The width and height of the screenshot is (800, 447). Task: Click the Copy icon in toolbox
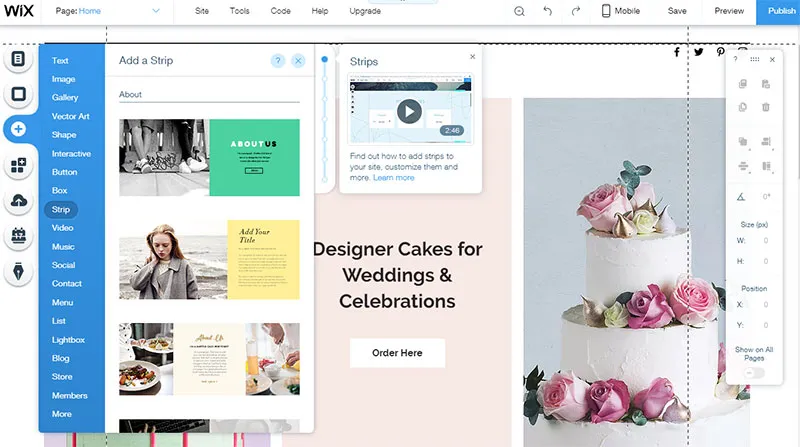coord(743,84)
